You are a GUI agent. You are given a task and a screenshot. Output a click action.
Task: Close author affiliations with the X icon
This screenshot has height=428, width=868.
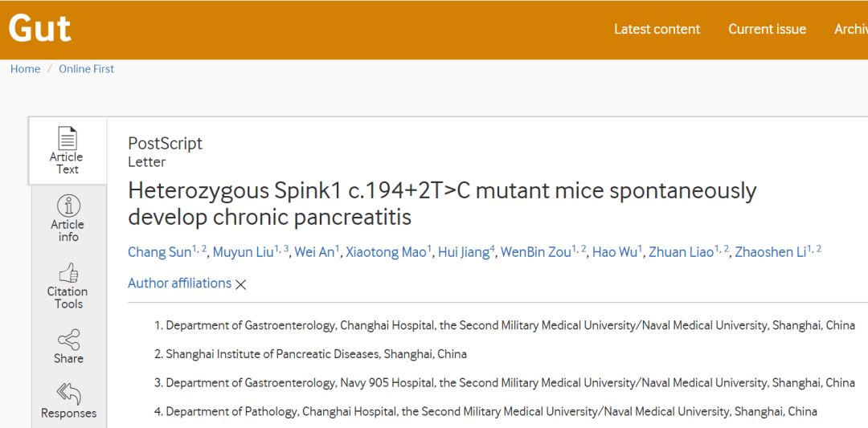pos(240,285)
